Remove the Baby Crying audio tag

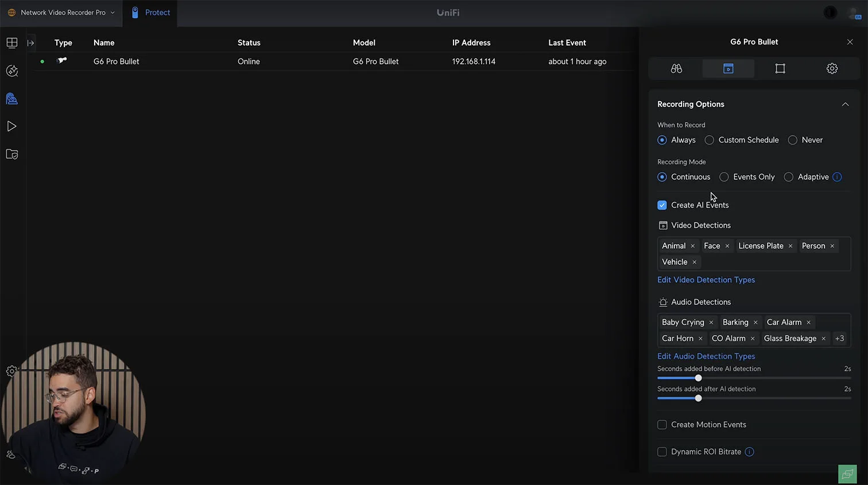[x=711, y=322]
